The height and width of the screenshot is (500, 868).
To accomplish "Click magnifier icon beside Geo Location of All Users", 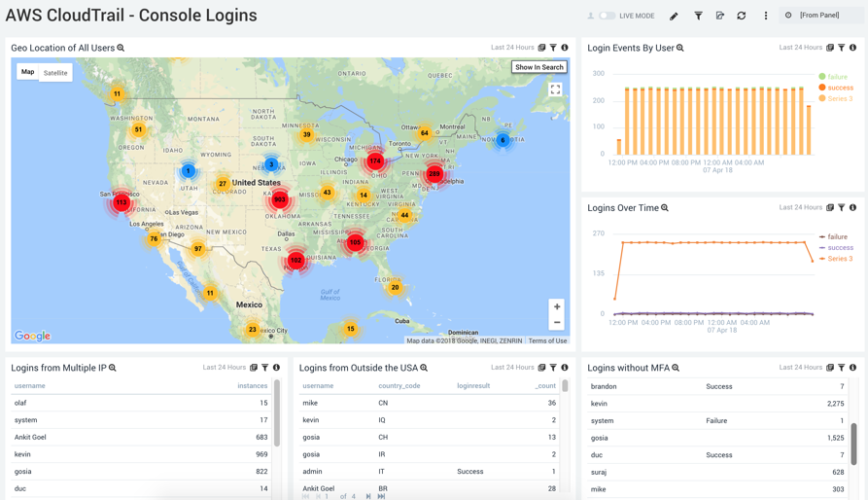I will point(121,49).
